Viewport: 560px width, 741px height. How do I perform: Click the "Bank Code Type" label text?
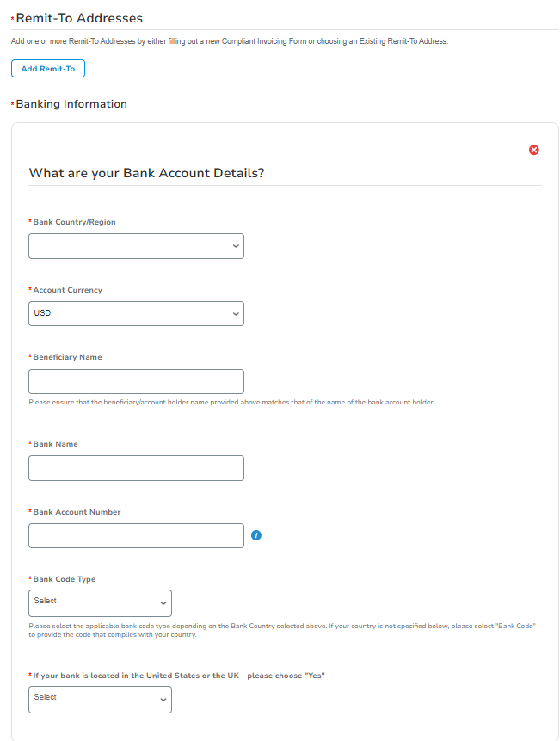click(64, 579)
